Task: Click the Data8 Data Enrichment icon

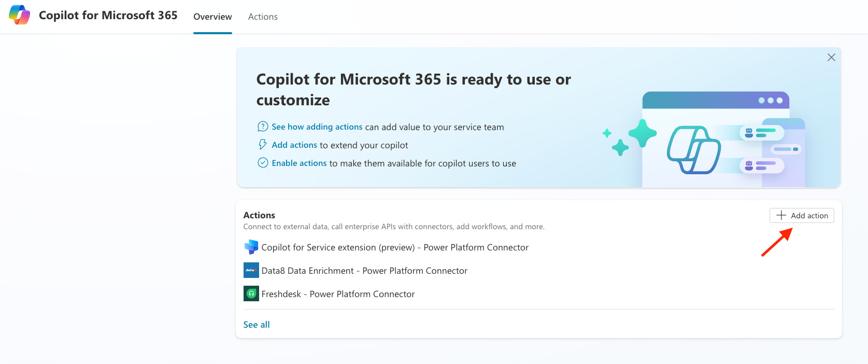Action: tap(251, 271)
